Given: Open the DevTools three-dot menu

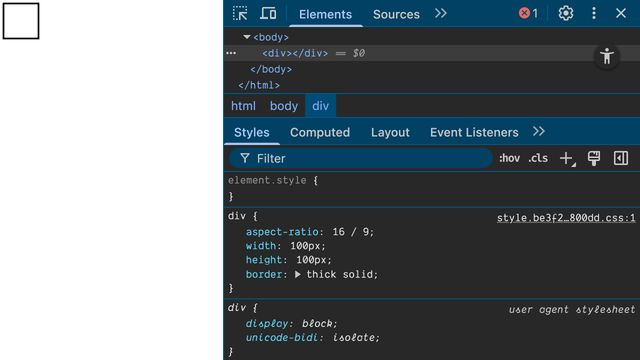Looking at the screenshot, I should coord(594,13).
